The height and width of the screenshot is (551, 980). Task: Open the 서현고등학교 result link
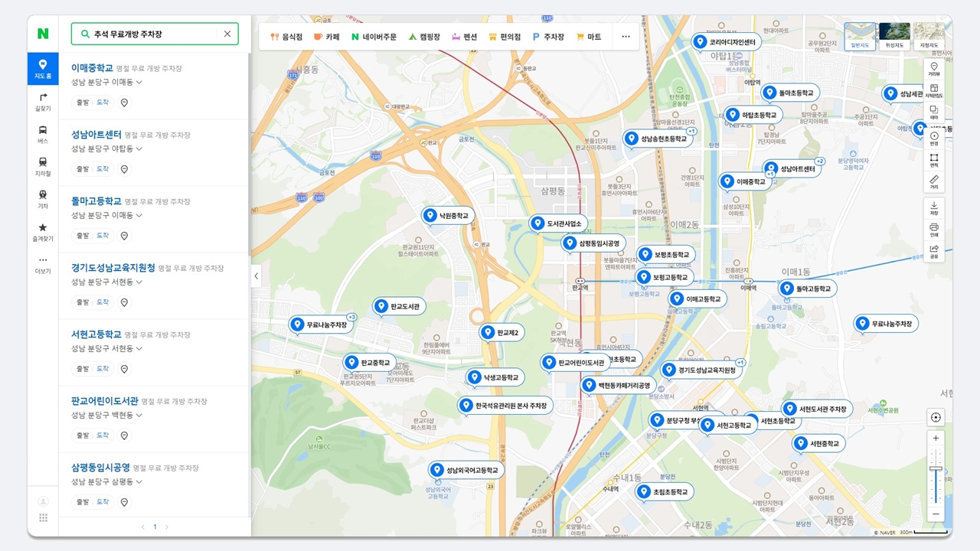pos(96,334)
